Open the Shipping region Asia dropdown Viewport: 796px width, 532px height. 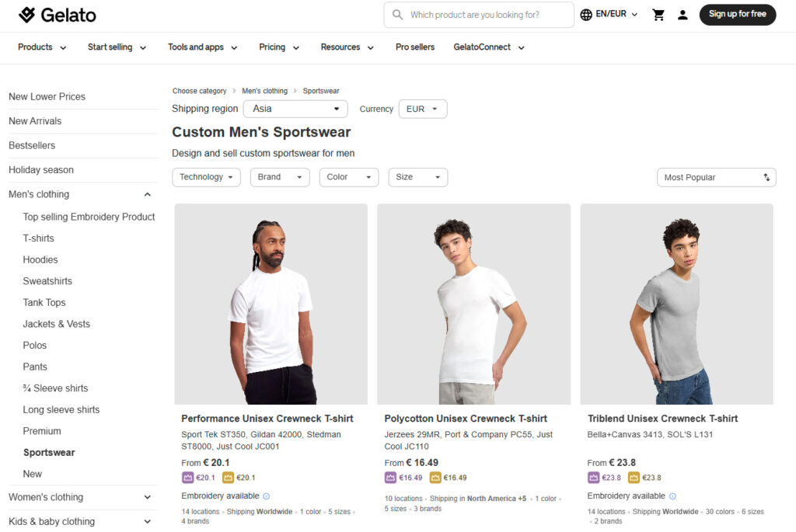pyautogui.click(x=295, y=109)
